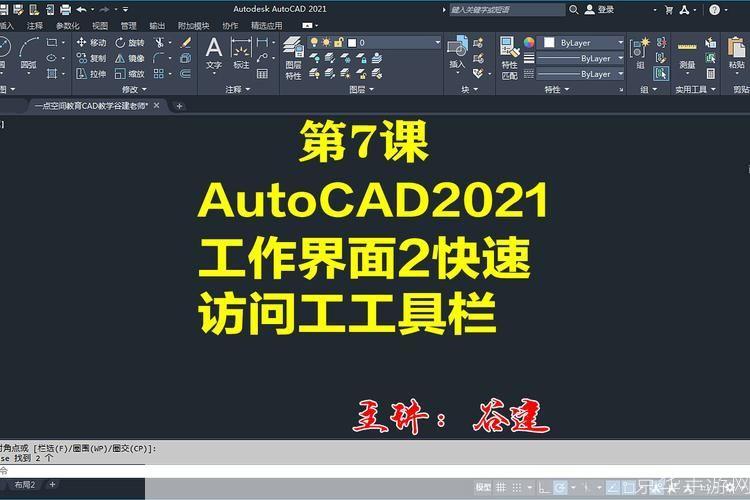750x500 pixels.
Task: Open the Autodesk App Store cart
Action: (669, 10)
